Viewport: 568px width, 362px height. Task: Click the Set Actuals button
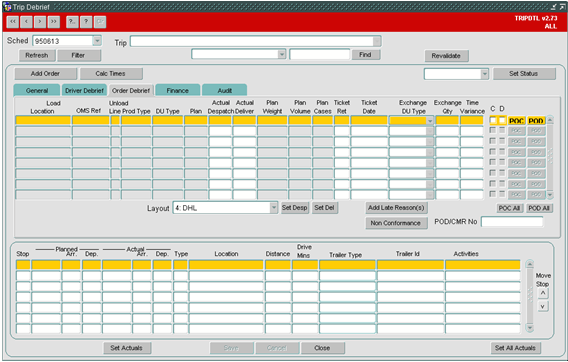click(x=127, y=348)
